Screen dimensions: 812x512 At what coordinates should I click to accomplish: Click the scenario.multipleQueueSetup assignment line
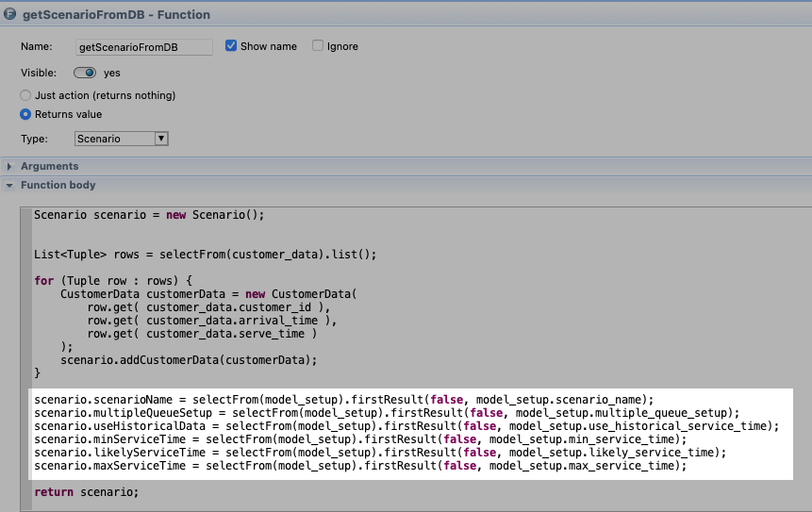point(387,413)
